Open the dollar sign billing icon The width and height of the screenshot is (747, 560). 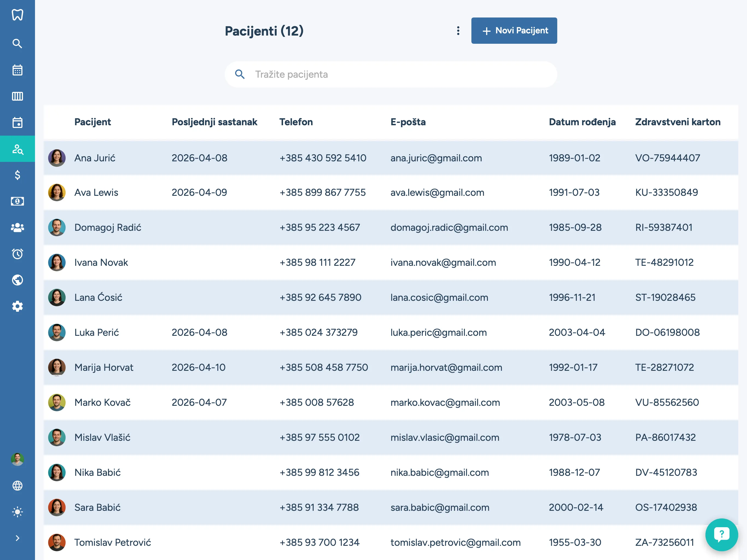pyautogui.click(x=17, y=175)
